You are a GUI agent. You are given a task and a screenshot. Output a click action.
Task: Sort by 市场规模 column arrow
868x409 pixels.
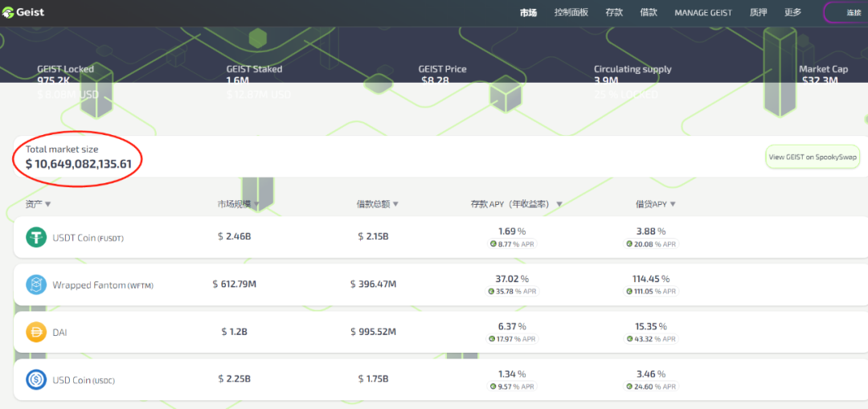(256, 204)
